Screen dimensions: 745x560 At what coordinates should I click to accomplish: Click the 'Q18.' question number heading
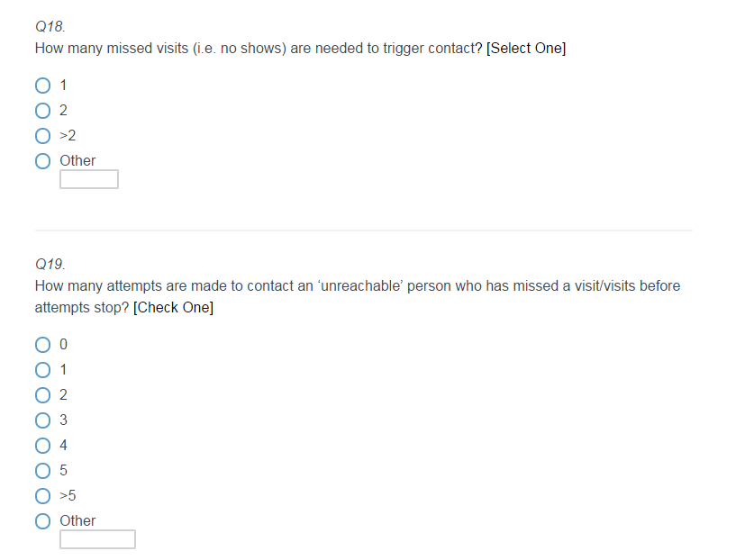[50, 27]
